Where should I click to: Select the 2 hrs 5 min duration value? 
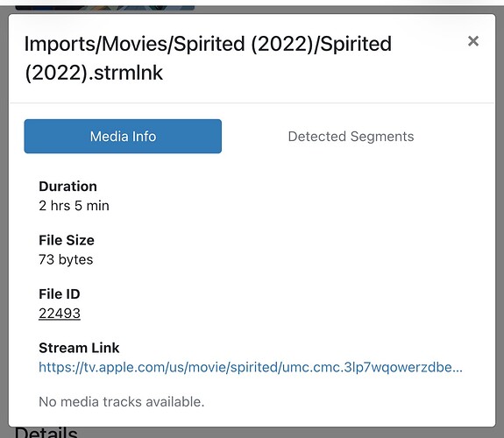(x=74, y=206)
